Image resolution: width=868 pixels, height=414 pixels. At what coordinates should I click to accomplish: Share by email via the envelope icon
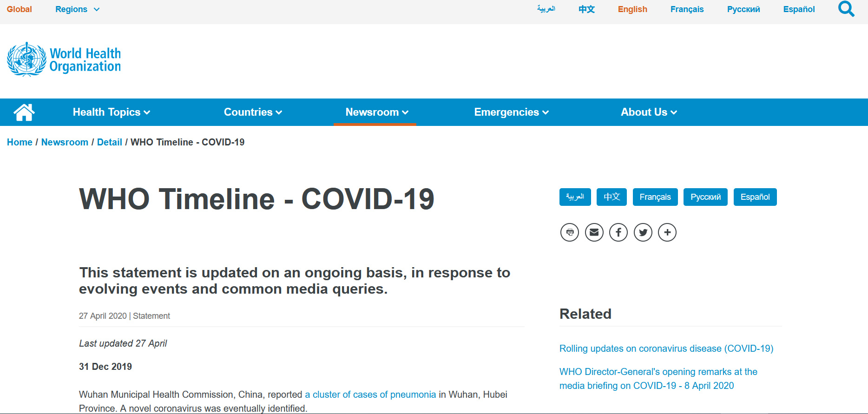(x=594, y=232)
